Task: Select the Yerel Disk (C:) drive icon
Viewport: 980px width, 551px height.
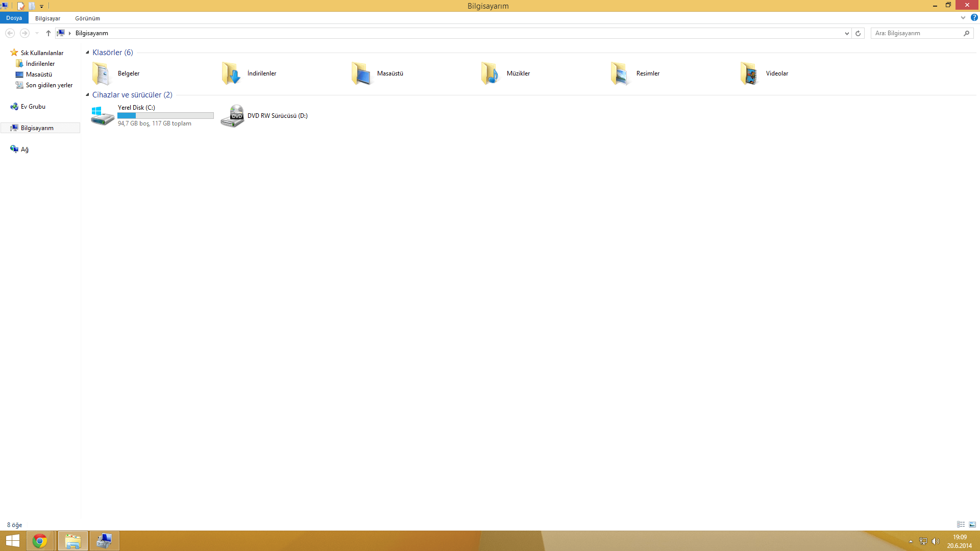Action: 102,116
